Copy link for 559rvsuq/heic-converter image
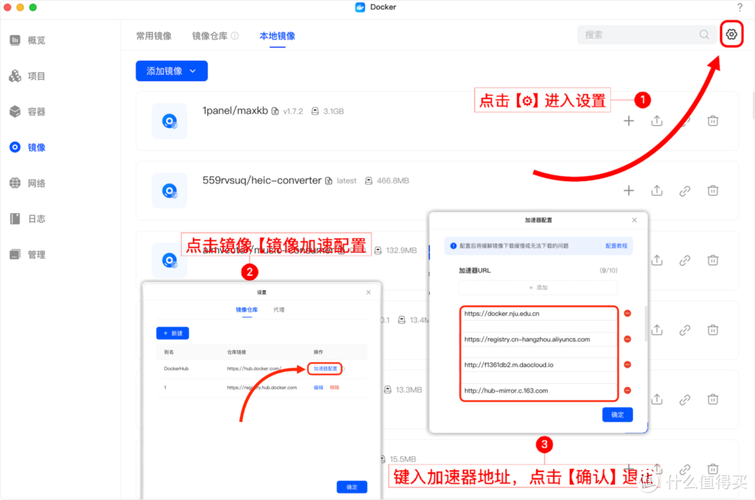 click(685, 191)
